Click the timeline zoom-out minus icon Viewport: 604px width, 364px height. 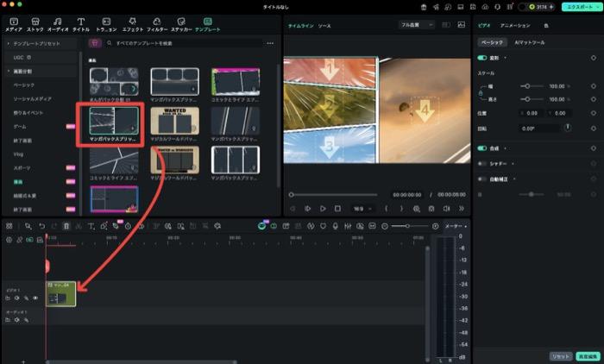click(385, 226)
